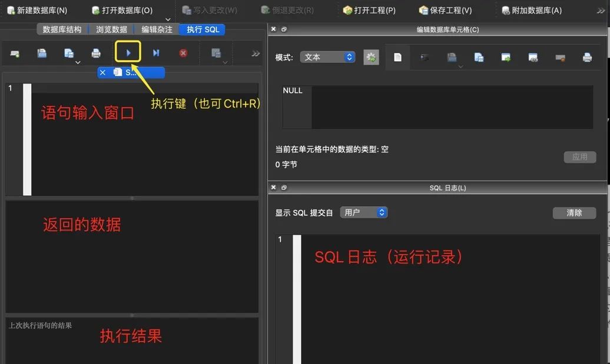Open a new SQL editor tab
The width and height of the screenshot is (610, 364).
[x=15, y=54]
